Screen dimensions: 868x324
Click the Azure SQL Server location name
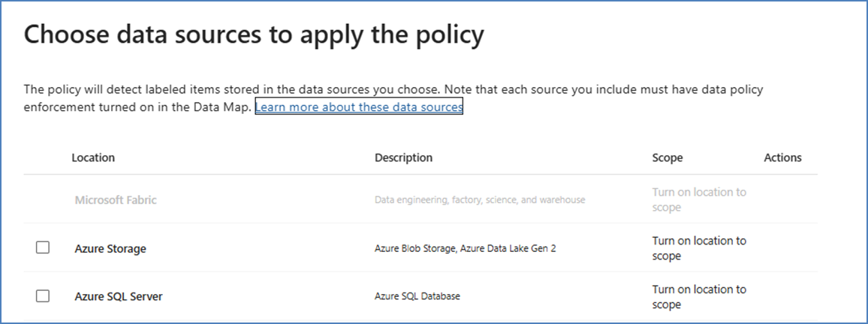119,296
